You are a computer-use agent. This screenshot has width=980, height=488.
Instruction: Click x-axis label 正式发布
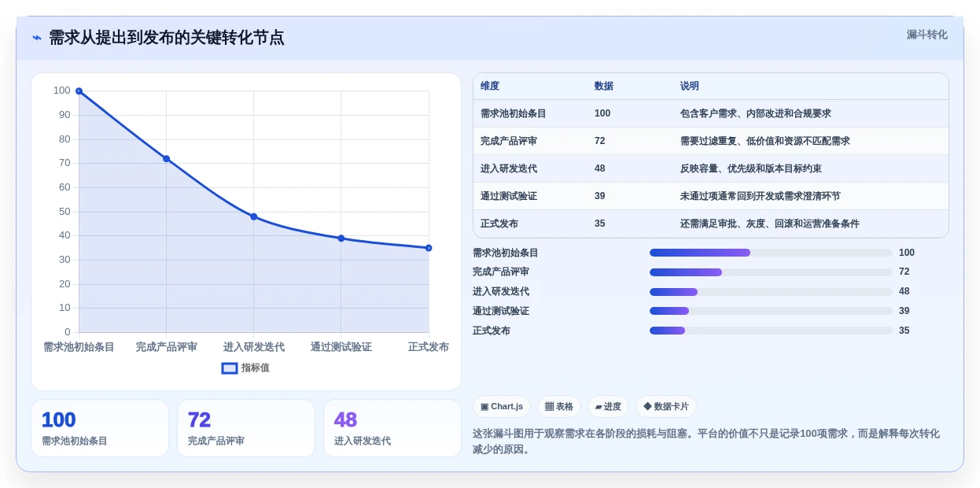pos(428,347)
